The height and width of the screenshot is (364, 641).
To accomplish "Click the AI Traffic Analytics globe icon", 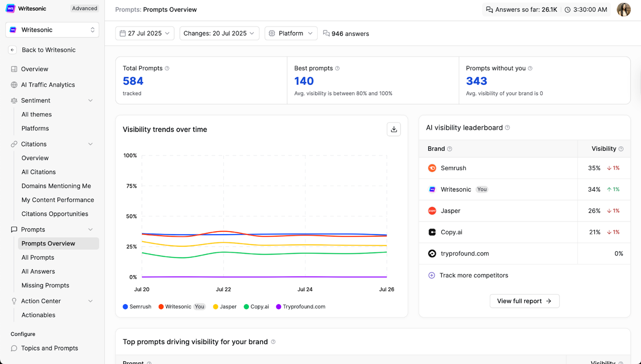I will click(14, 85).
